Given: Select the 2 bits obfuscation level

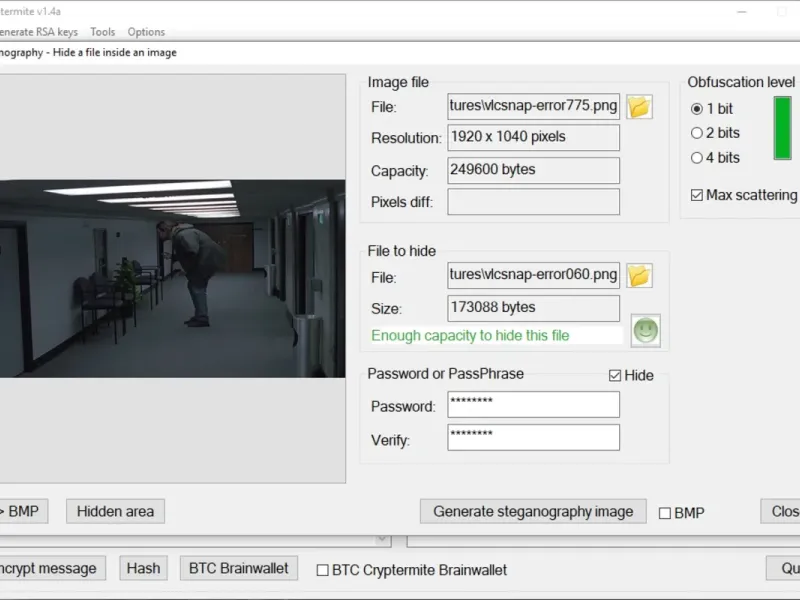Looking at the screenshot, I should pos(697,133).
